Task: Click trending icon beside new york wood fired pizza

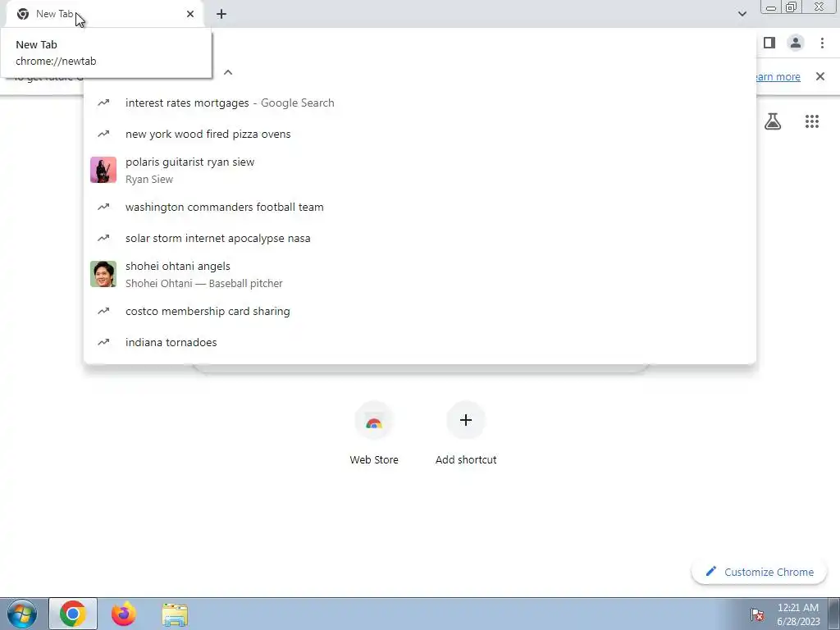Action: coord(103,134)
